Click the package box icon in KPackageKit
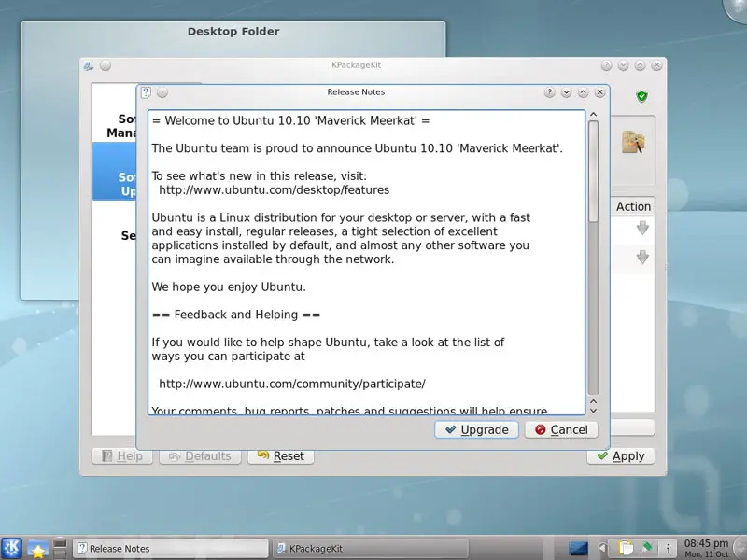The image size is (747, 560). (x=633, y=142)
